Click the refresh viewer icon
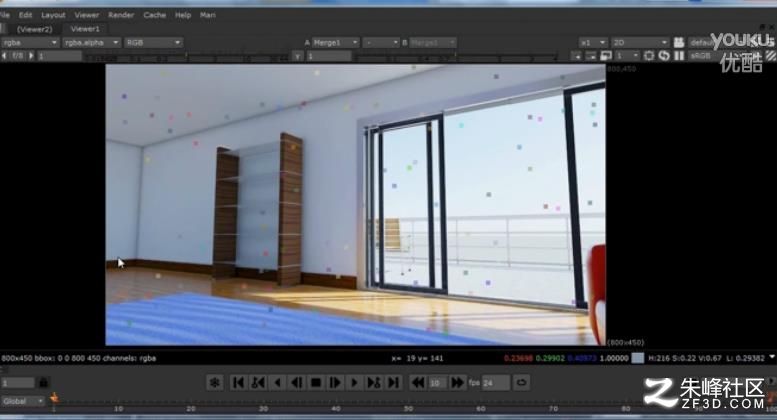Image resolution: width=777 pixels, height=420 pixels. click(x=664, y=56)
